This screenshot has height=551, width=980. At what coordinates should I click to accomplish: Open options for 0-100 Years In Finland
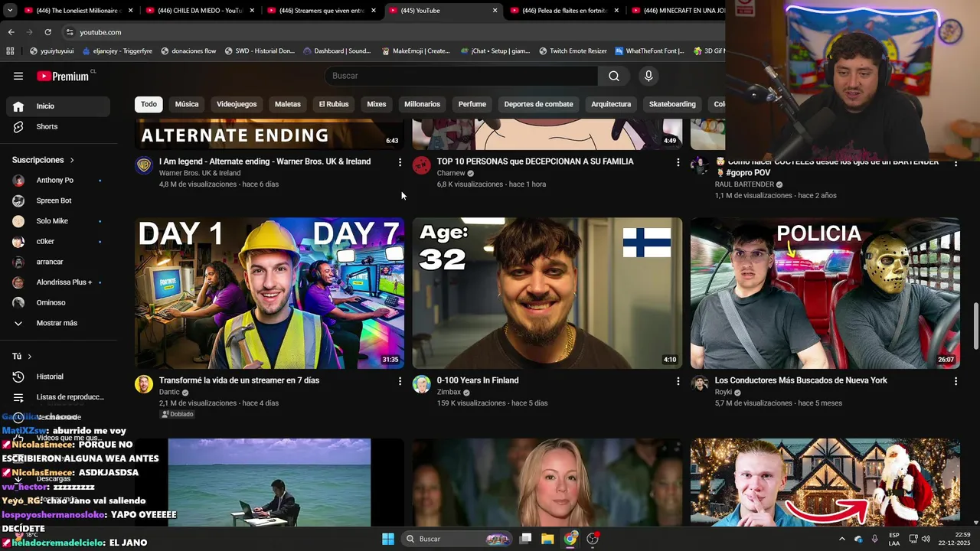pyautogui.click(x=678, y=381)
